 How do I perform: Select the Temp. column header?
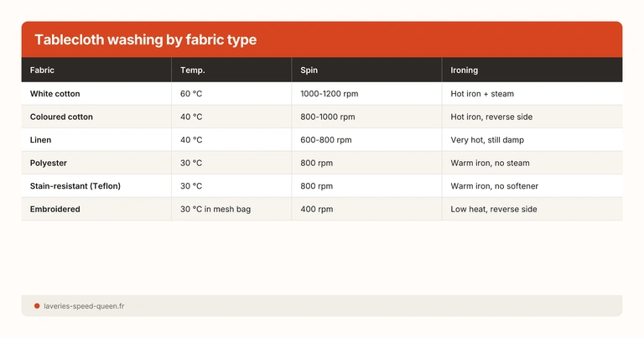click(192, 70)
